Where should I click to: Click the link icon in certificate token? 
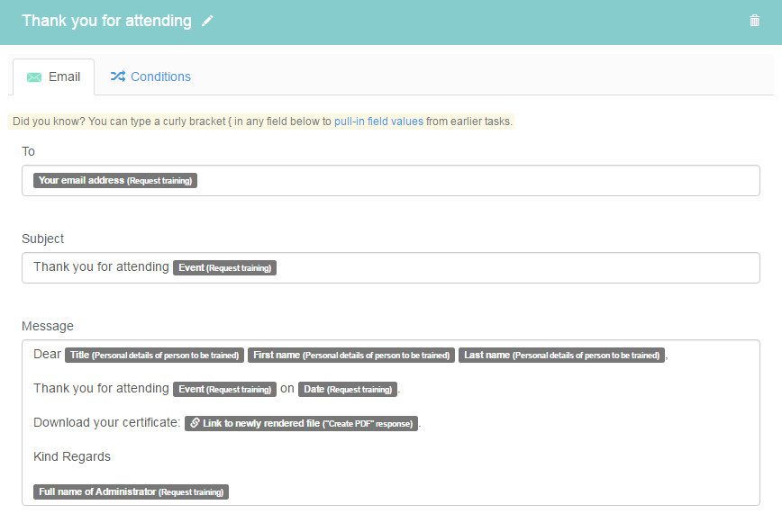pyautogui.click(x=195, y=423)
